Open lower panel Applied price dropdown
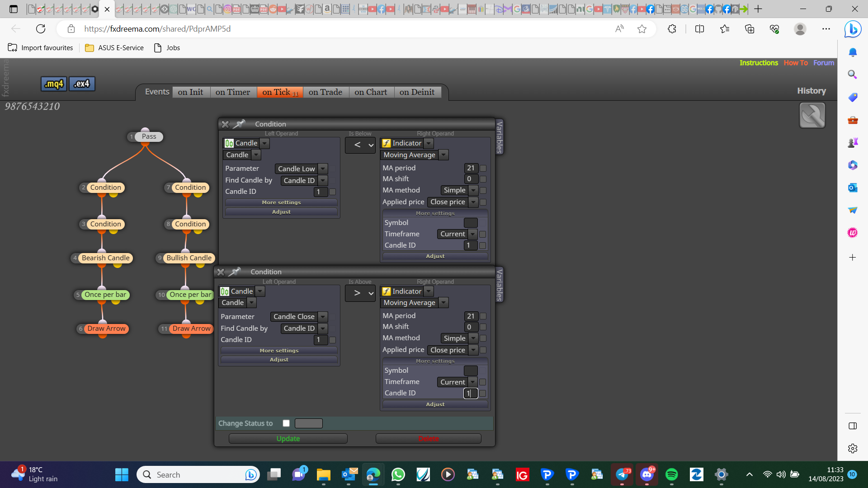The image size is (868, 488). 453,350
